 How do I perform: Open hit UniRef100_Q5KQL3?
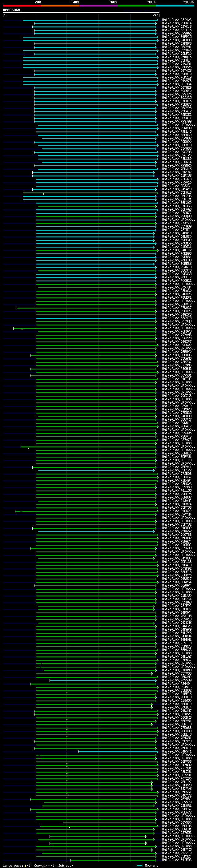tap(177, 192)
